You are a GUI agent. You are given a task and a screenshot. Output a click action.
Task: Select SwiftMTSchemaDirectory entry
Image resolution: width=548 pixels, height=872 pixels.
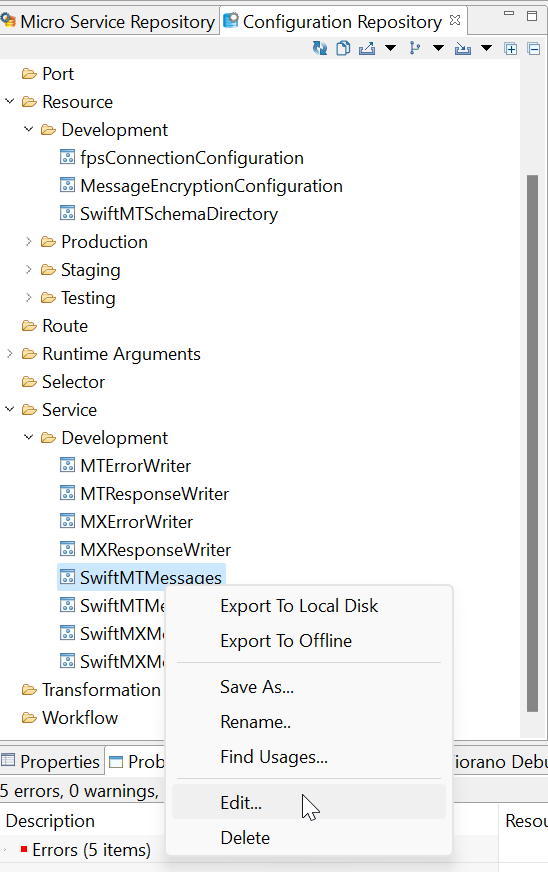click(x=179, y=214)
